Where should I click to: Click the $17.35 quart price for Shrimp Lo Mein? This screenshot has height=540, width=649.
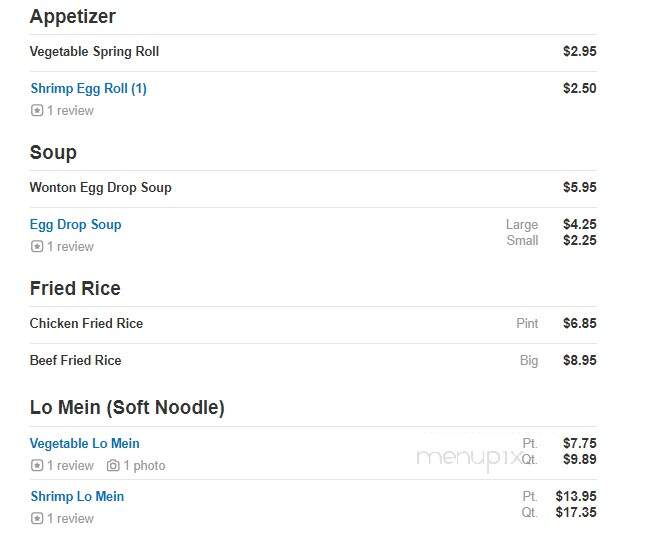(576, 512)
